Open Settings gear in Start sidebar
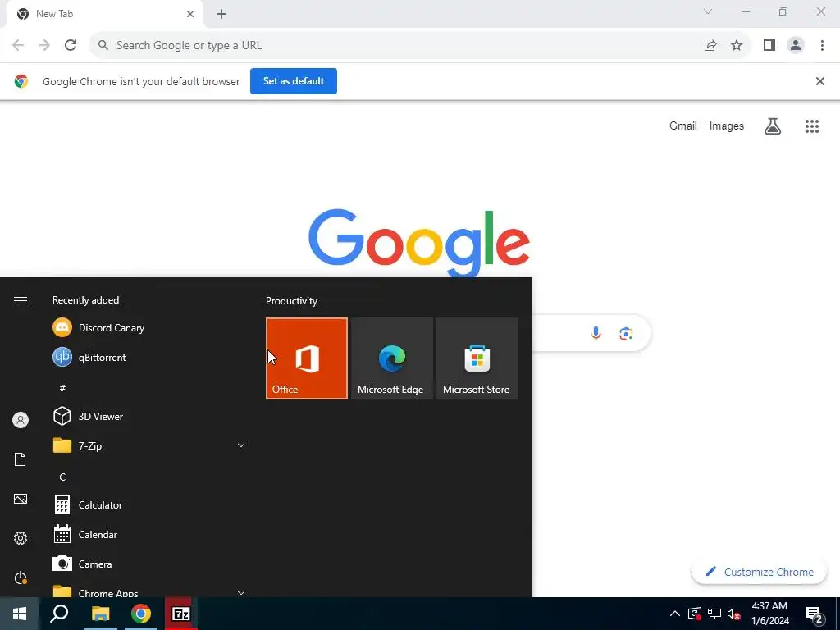The height and width of the screenshot is (630, 840). click(21, 538)
